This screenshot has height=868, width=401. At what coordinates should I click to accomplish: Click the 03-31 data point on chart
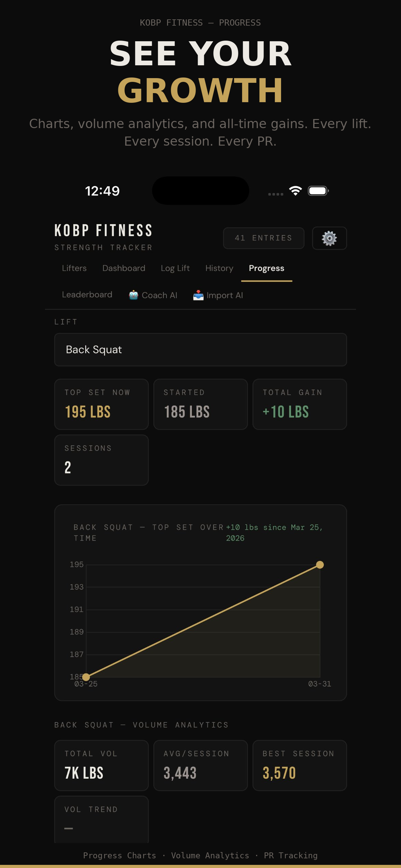tap(319, 565)
